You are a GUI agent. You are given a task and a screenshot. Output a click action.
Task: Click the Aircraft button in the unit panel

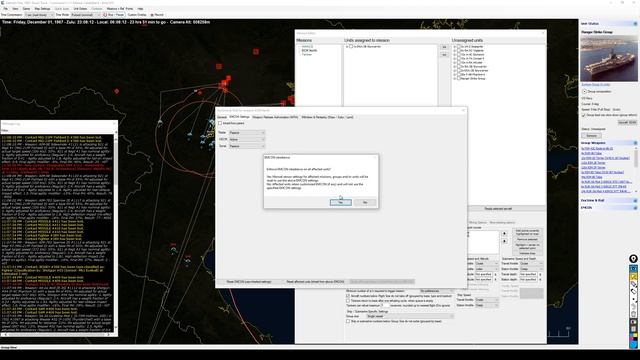click(x=627, y=122)
